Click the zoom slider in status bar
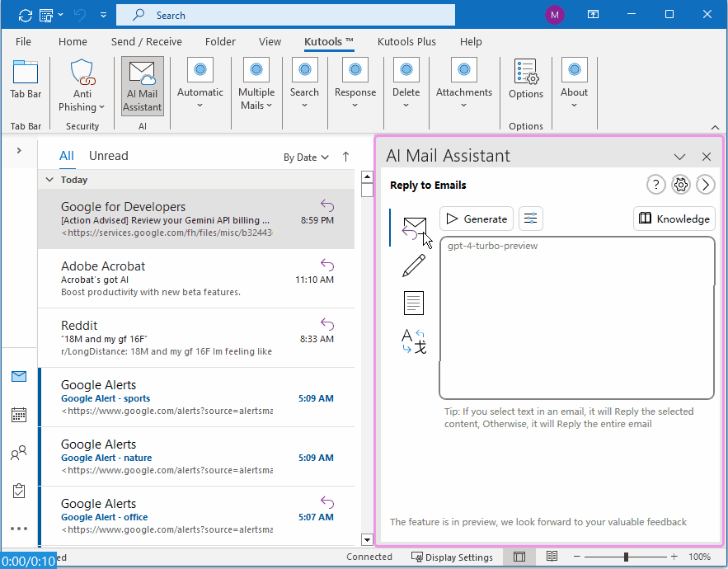Image resolution: width=728 pixels, height=569 pixels. point(626,557)
